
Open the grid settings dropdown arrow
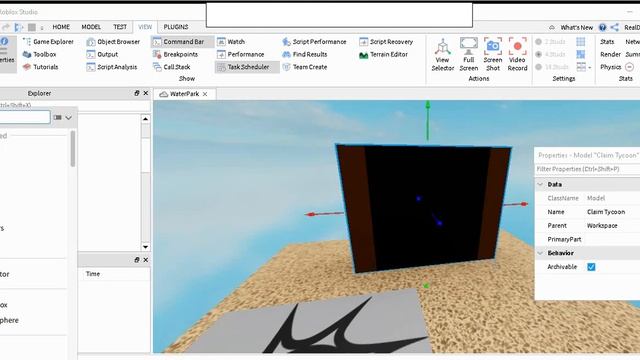[x=590, y=67]
